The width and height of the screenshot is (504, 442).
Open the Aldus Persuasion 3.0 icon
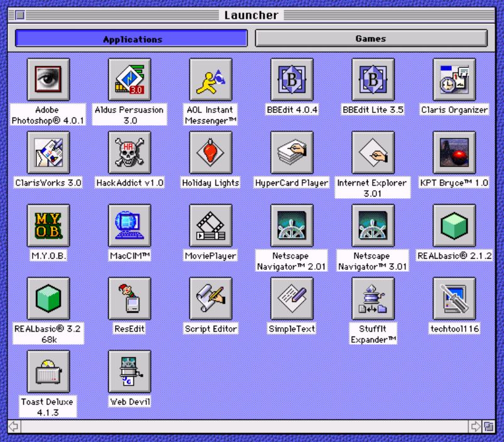129,79
